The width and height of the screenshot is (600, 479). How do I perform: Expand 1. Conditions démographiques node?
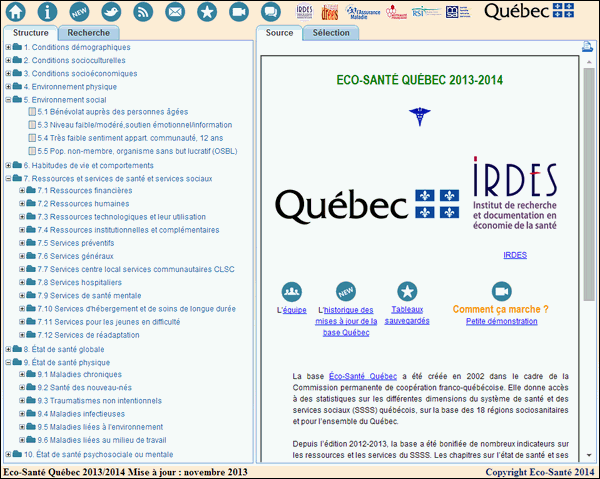point(8,47)
